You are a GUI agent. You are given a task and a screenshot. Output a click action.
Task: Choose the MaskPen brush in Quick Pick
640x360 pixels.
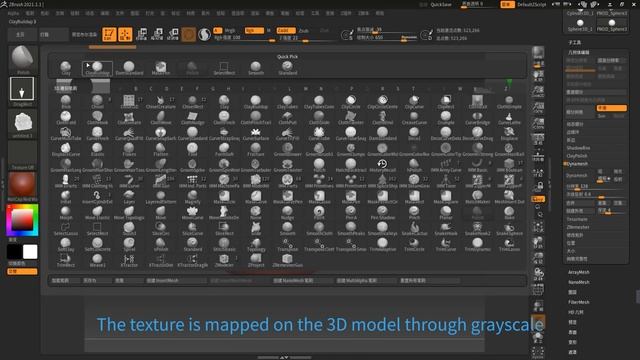tap(161, 68)
